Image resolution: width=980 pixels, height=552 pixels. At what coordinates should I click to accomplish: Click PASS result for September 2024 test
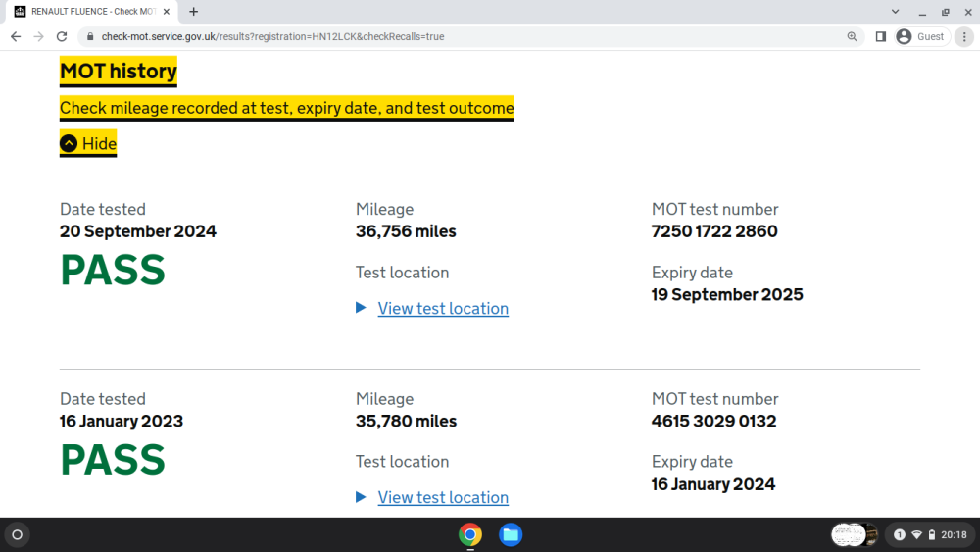[113, 270]
